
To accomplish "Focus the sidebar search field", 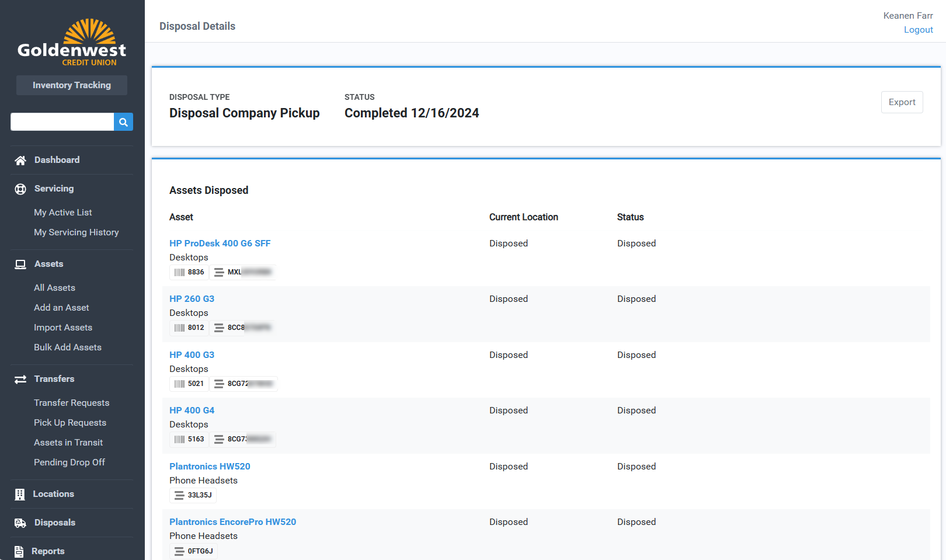I will pos(62,122).
